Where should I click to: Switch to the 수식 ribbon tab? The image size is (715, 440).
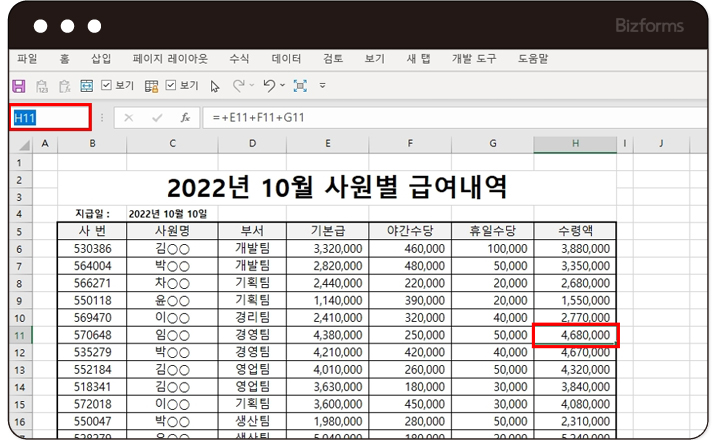[240, 59]
